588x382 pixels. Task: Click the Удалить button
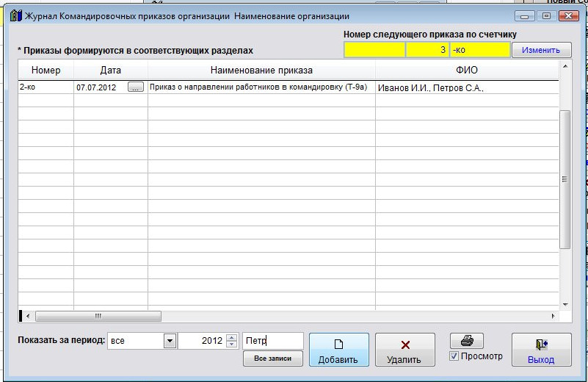coord(405,350)
